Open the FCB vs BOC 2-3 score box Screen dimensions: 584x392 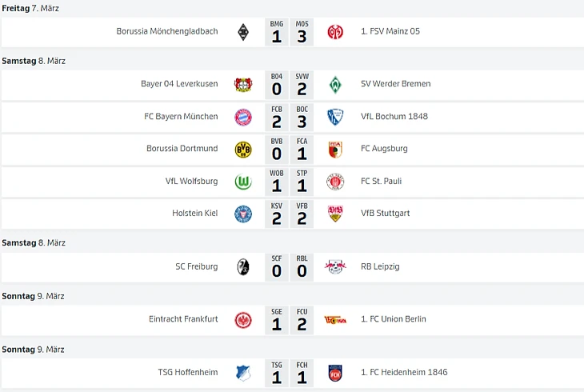[x=289, y=118]
